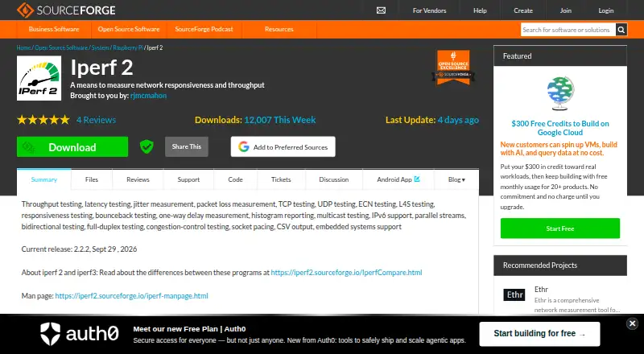Close the auth0 ad banner
Screen dimensions: 644x354
633,323
